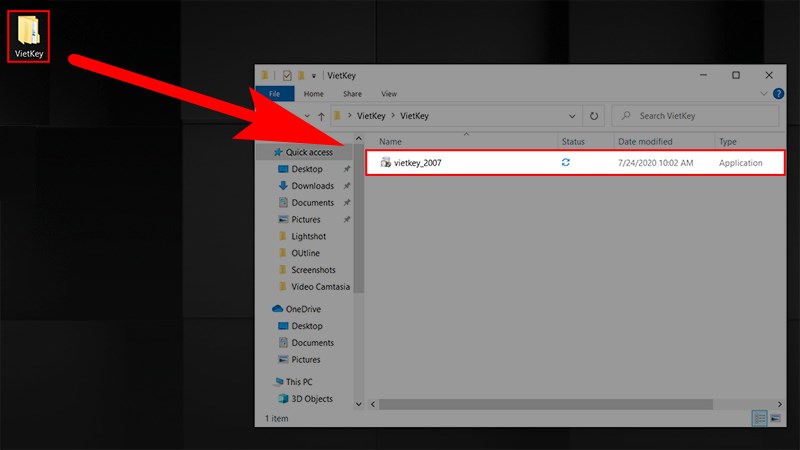Select Quick access in navigation pane
Viewport: 800px width, 450px height.
click(309, 152)
